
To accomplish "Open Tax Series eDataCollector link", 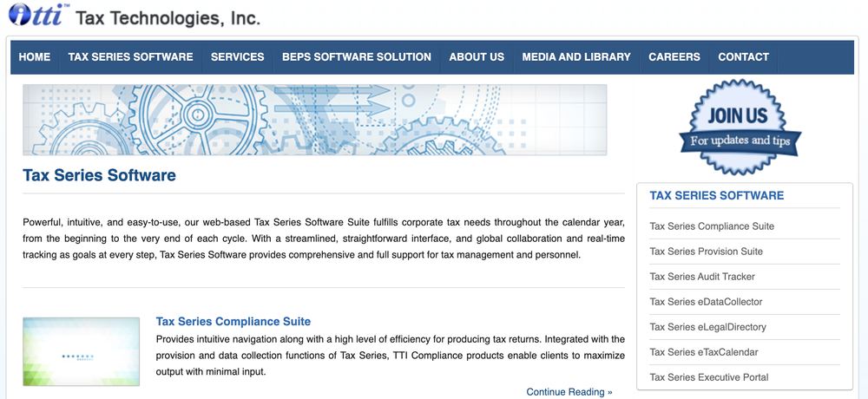I will point(707,302).
